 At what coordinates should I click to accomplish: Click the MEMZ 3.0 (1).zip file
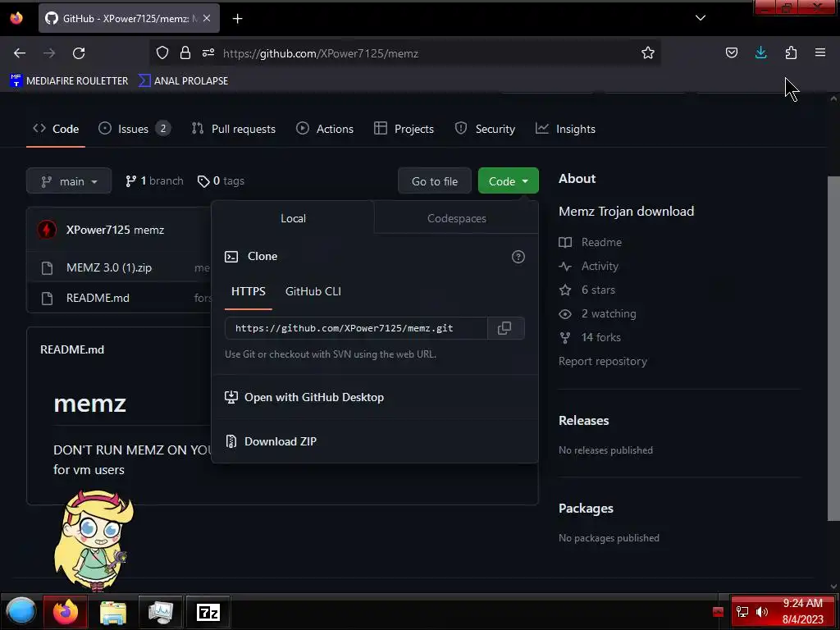pos(109,267)
